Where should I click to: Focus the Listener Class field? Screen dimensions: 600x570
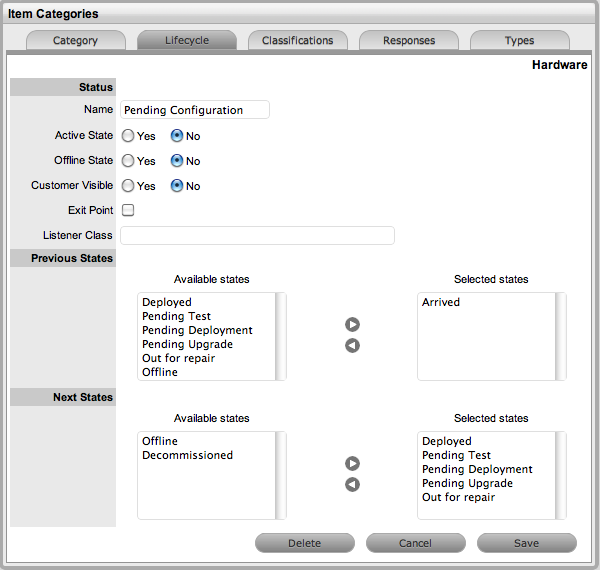(x=257, y=235)
